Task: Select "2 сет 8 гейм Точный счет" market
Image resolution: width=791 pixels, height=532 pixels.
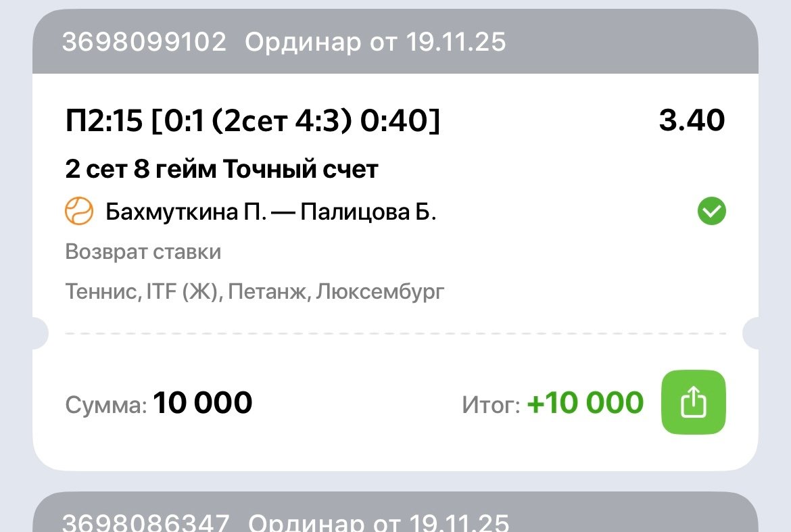Action: 222,169
